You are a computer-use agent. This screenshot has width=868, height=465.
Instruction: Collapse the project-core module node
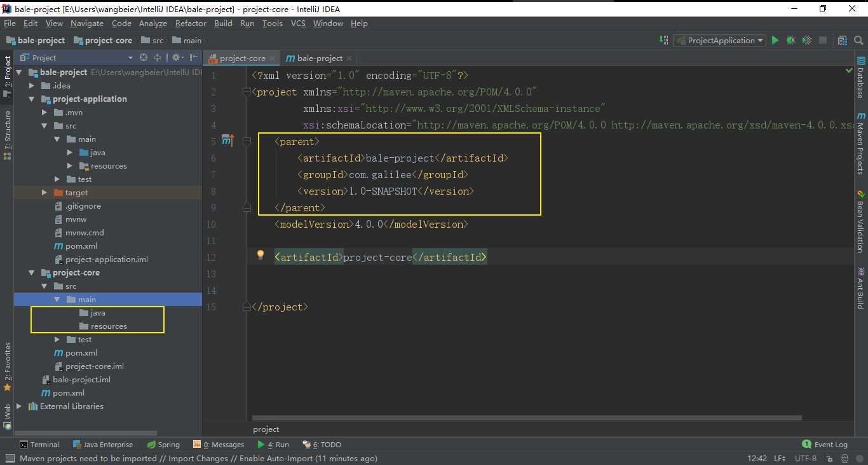[x=32, y=272]
